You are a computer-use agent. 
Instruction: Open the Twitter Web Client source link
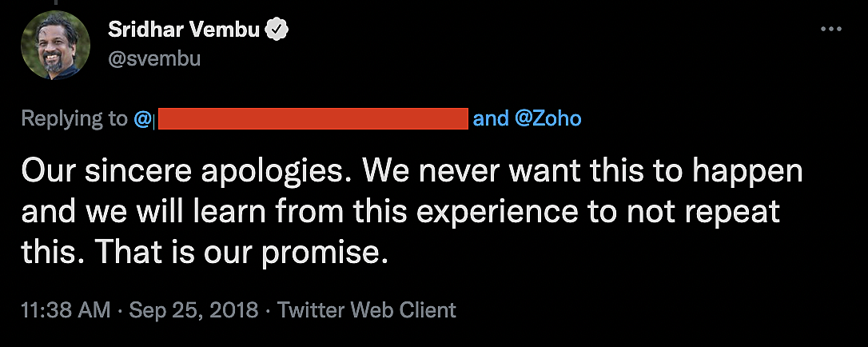(366, 310)
